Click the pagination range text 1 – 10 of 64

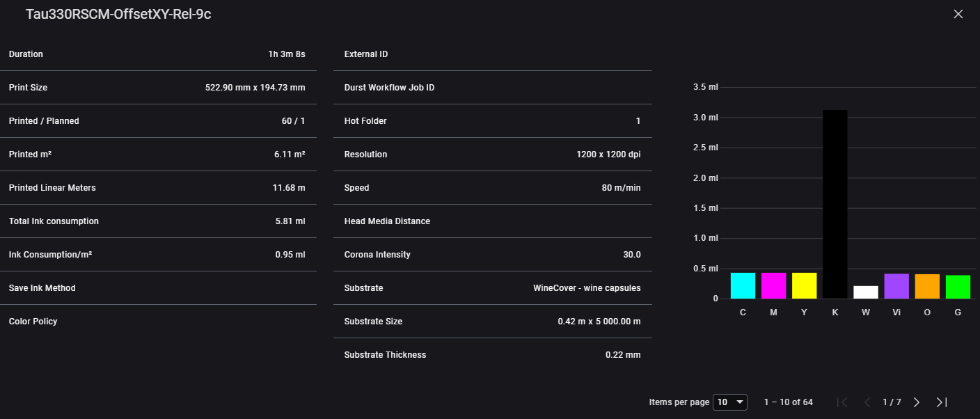(788, 402)
